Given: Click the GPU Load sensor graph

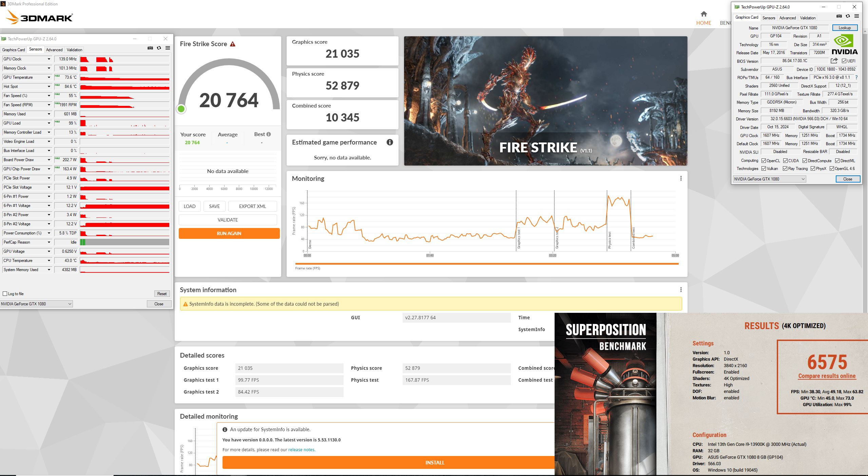Looking at the screenshot, I should click(124, 123).
